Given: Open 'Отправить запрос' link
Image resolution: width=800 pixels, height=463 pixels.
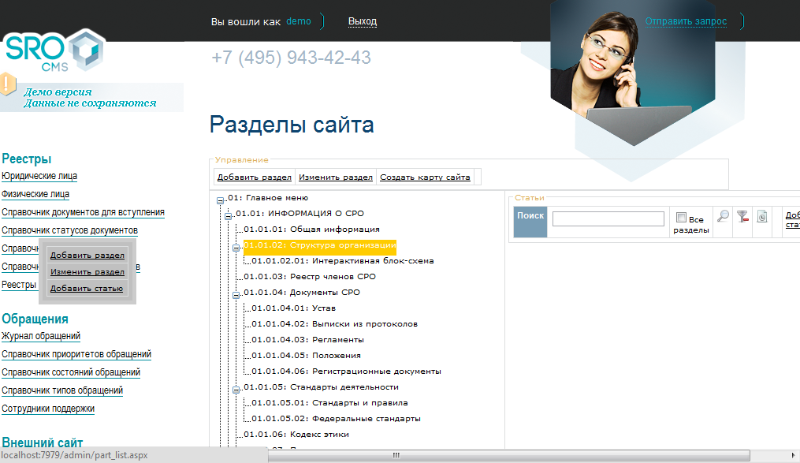Looking at the screenshot, I should pos(693,21).
